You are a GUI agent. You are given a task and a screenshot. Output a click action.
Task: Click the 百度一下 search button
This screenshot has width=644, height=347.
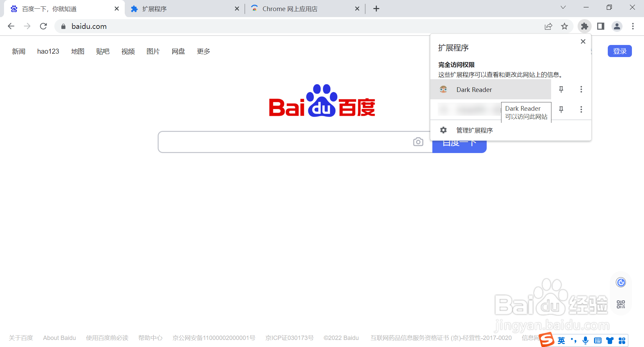coord(460,147)
